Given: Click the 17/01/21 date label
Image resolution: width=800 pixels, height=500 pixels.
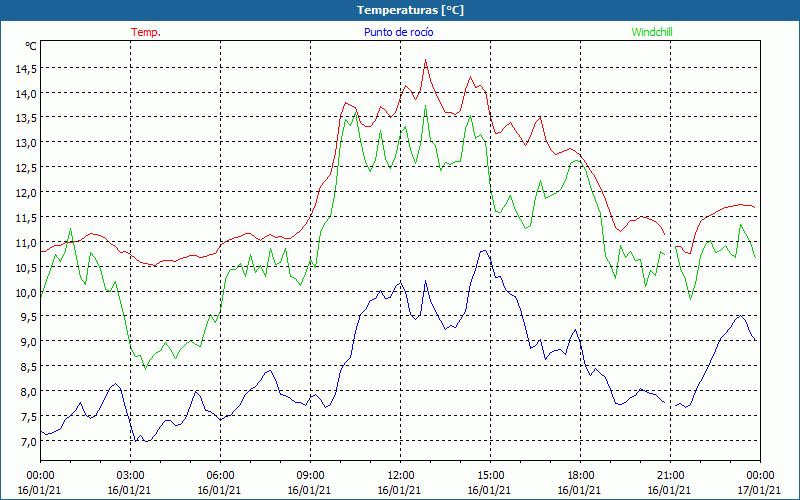Looking at the screenshot, I should point(760,491).
